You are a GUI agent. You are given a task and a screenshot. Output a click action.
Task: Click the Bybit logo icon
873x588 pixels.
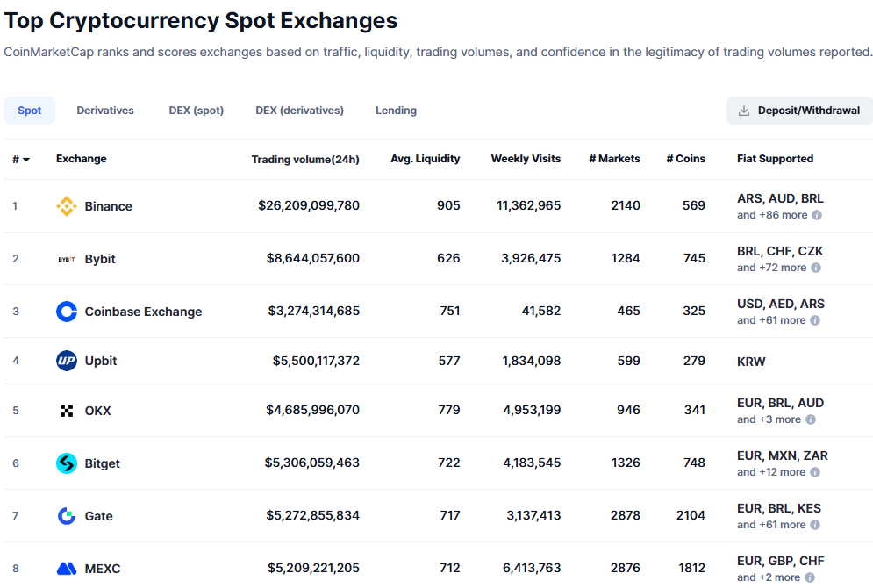point(67,259)
